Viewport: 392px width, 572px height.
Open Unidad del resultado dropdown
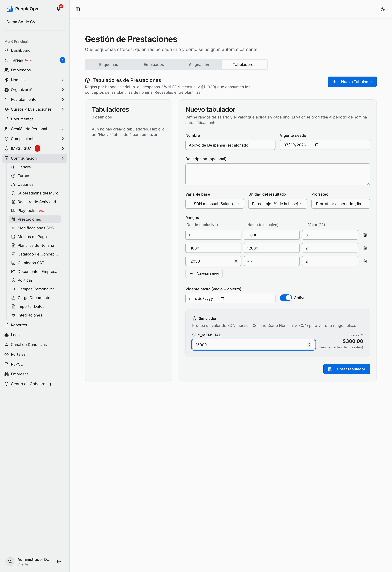(x=277, y=204)
